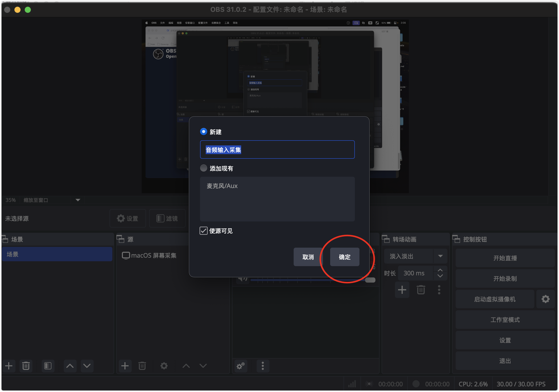This screenshot has height=392, width=559.
Task: Click the 源 dock panel icon
Action: point(120,239)
